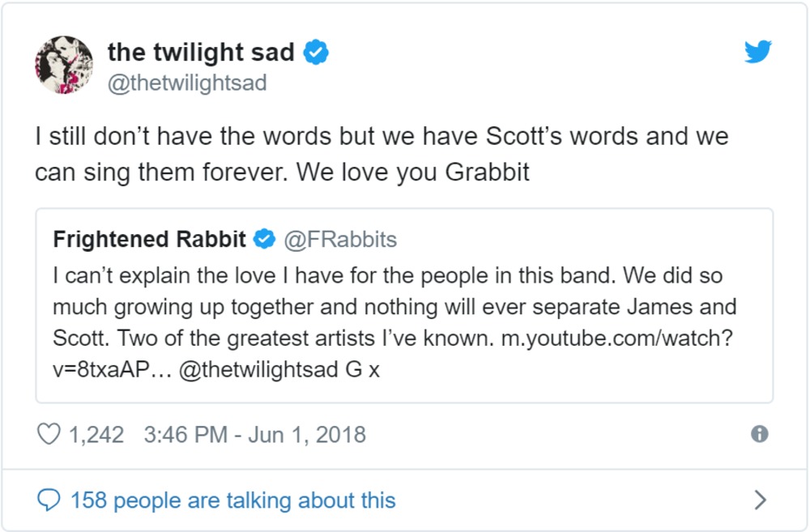
Task: Visit the @thetwilightsad handle under the name
Action: tap(187, 83)
